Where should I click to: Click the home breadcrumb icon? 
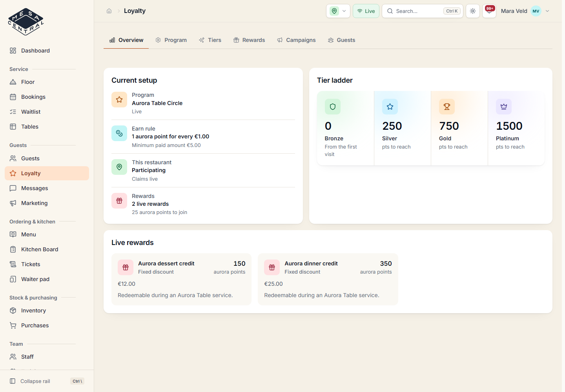pos(109,11)
